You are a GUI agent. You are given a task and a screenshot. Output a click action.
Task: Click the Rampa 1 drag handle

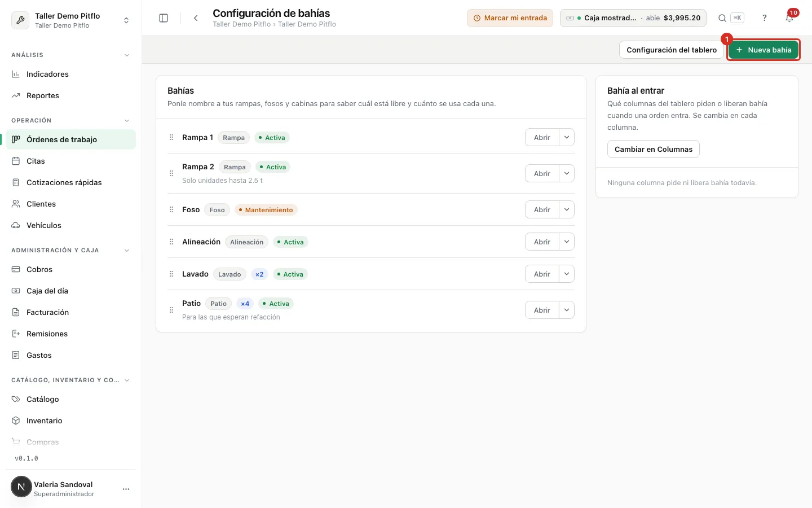click(x=171, y=137)
